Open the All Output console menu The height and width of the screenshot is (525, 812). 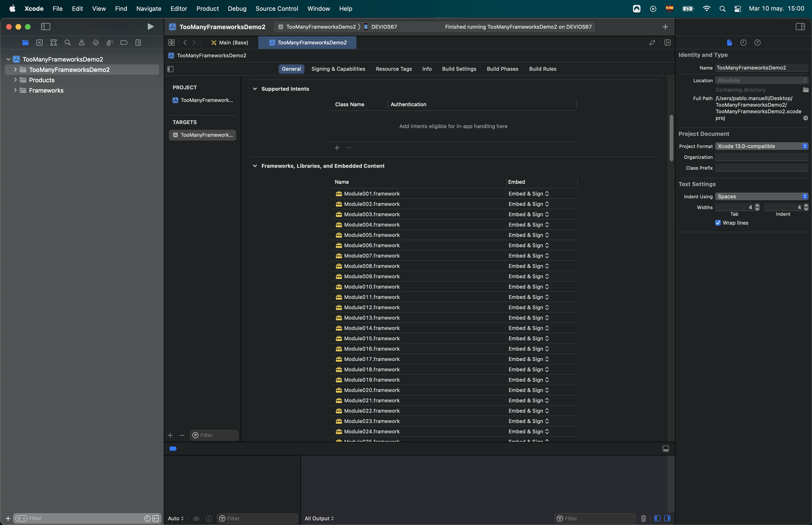(x=319, y=518)
